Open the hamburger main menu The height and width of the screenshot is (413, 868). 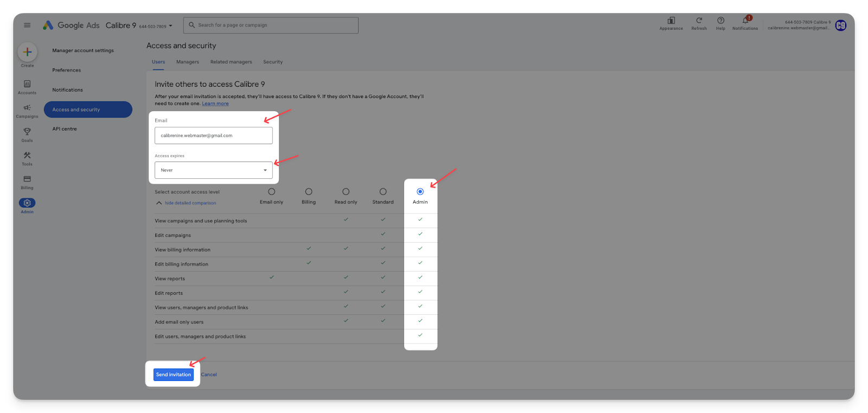click(27, 25)
